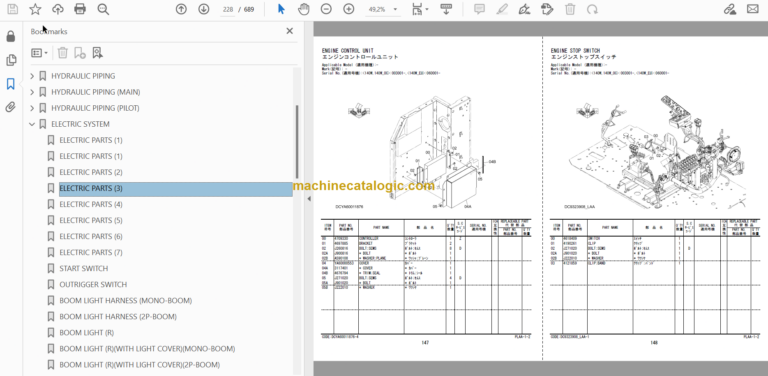Zoom in with plus button
The width and height of the screenshot is (768, 376).
pyautogui.click(x=349, y=9)
